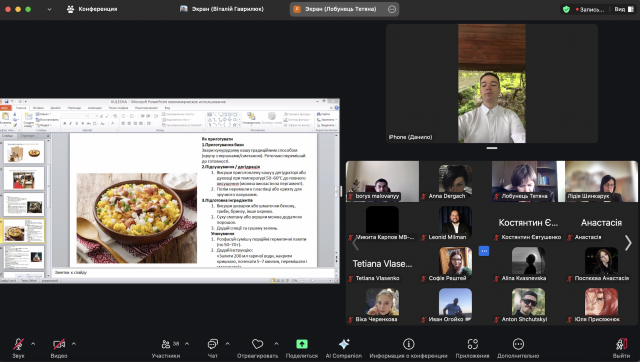Click the slide's food bowl picture

137,218
